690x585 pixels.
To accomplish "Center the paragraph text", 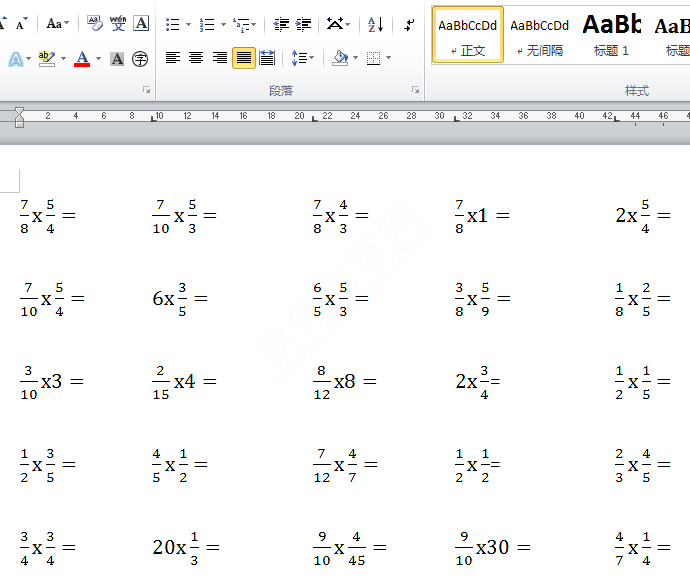I will pos(196,58).
